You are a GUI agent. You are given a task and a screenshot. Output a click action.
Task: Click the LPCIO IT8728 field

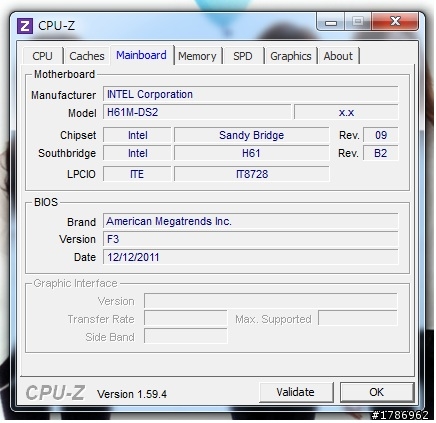[x=252, y=174]
